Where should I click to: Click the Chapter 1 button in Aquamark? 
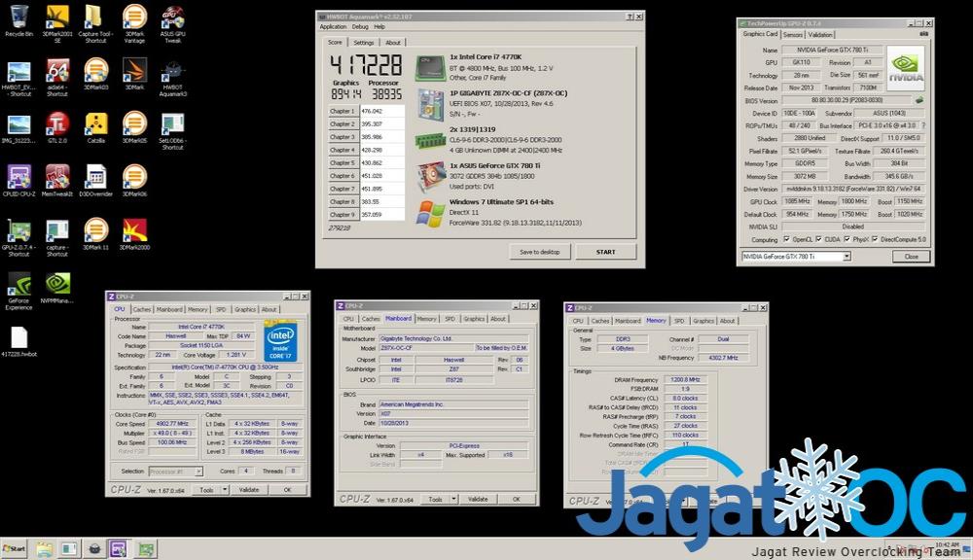[343, 111]
